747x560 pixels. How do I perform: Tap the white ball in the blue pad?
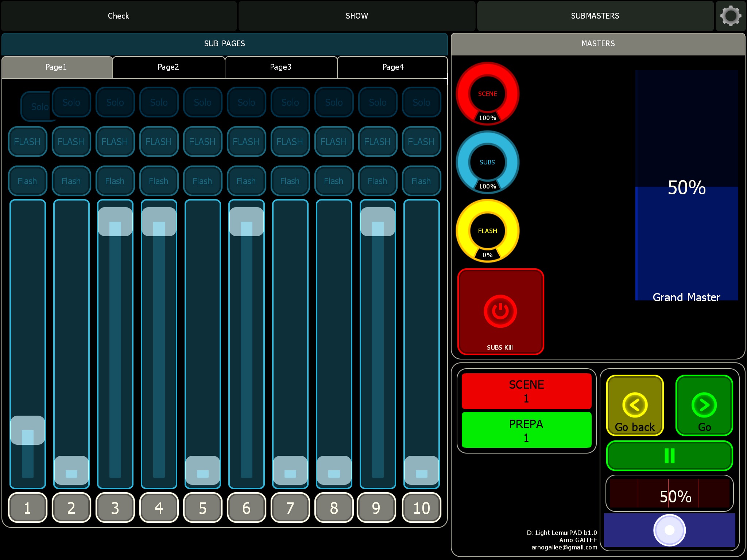tap(669, 530)
